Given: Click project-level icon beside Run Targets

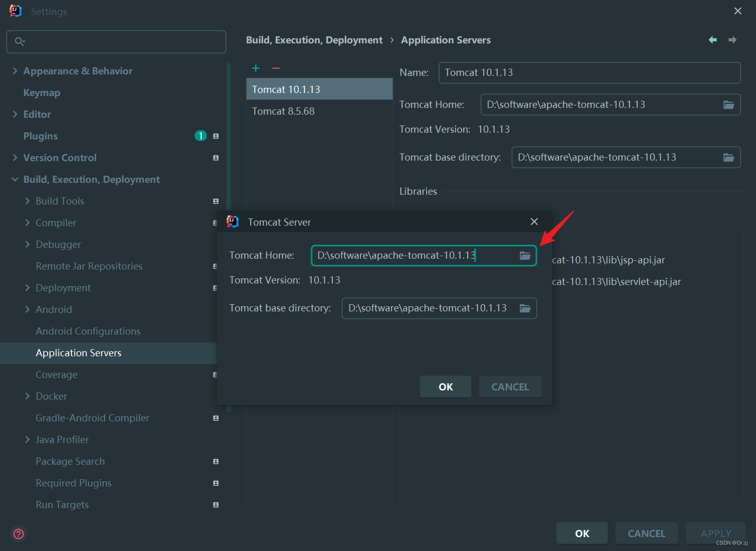Looking at the screenshot, I should point(216,505).
